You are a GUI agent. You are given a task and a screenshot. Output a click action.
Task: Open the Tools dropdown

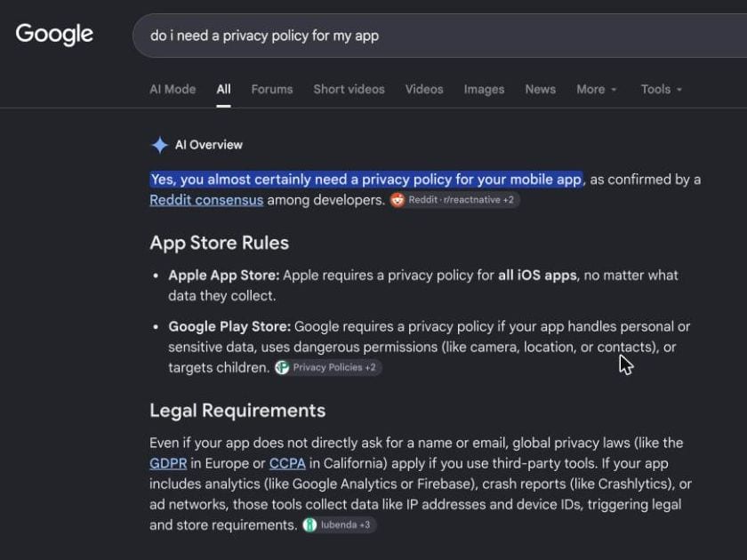[662, 89]
